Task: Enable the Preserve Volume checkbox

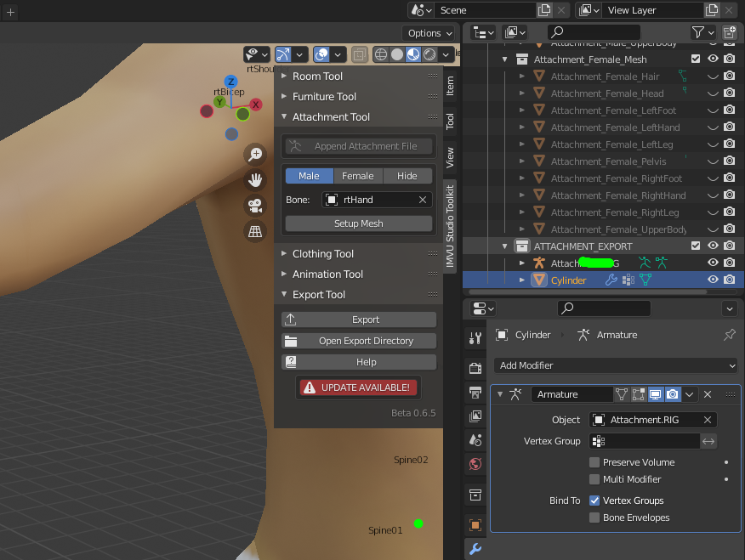Action: 594,462
